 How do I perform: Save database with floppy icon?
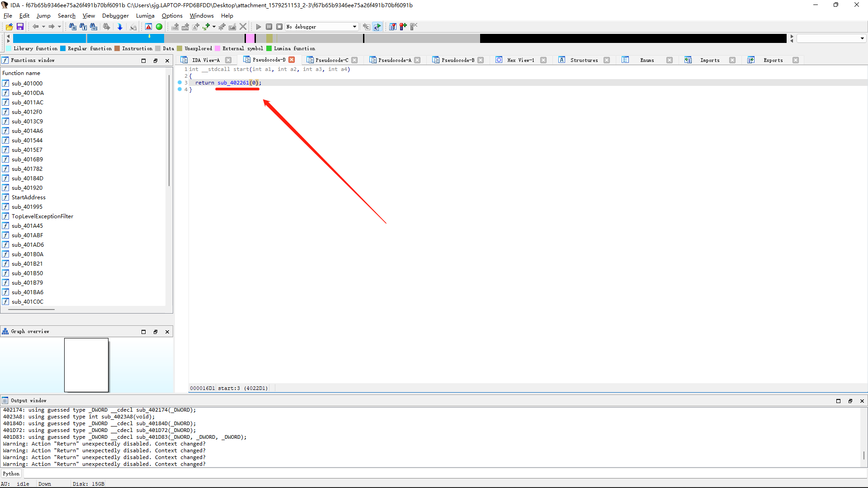point(20,27)
